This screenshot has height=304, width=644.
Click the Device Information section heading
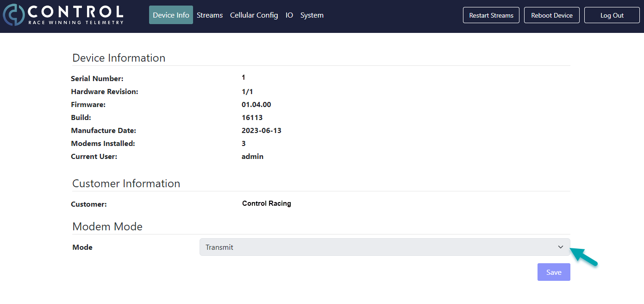click(119, 57)
